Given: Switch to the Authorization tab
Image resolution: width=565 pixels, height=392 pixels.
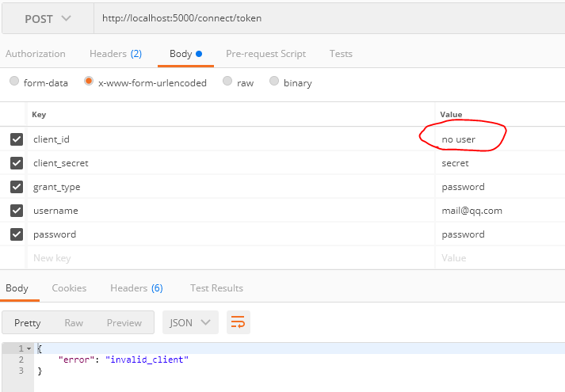Looking at the screenshot, I should click(36, 54).
